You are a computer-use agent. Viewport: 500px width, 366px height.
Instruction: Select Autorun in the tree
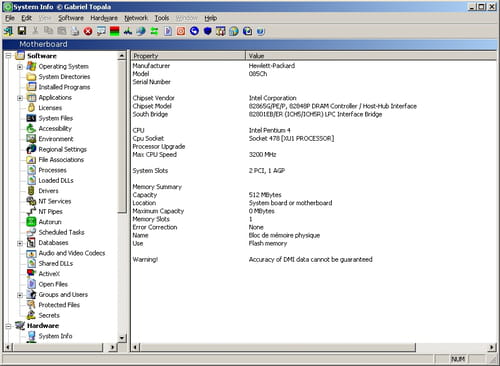coord(50,222)
